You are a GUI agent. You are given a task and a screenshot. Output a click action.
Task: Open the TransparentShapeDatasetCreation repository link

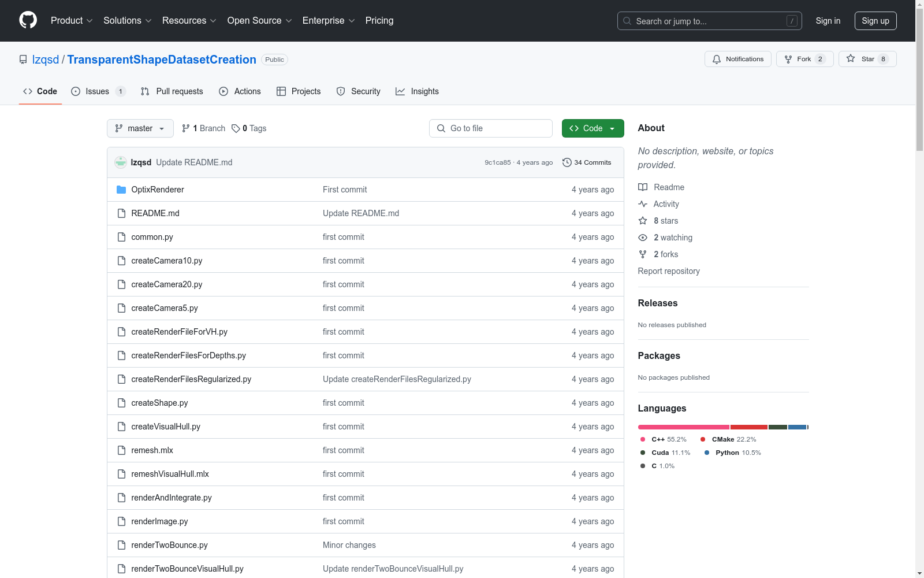point(162,60)
